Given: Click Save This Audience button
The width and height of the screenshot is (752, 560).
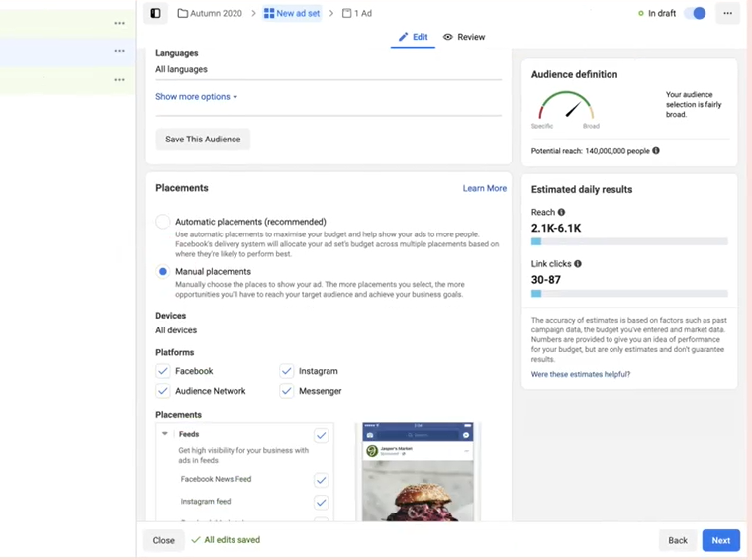Looking at the screenshot, I should pyautogui.click(x=203, y=140).
